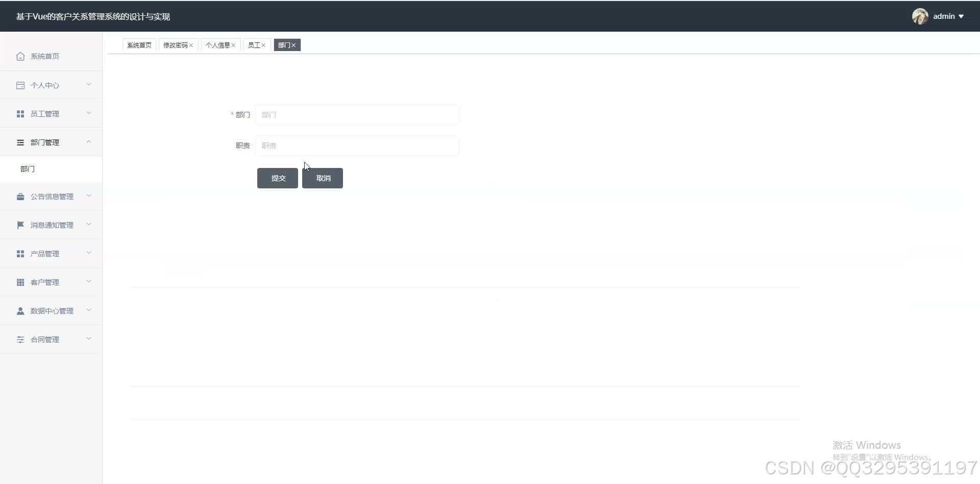Collapse the 部门管理 section
Image resolution: width=980 pixels, height=484 pixels.
point(51,142)
